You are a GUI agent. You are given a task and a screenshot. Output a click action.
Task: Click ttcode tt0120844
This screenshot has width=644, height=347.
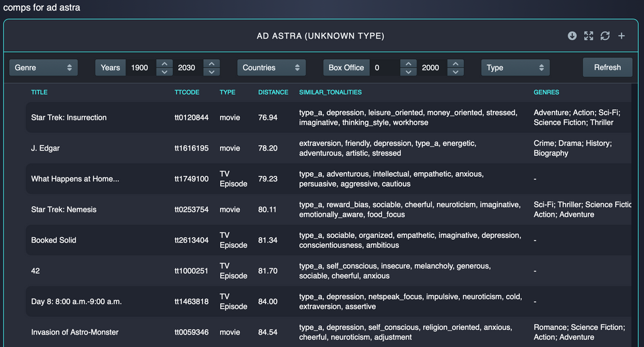click(x=191, y=118)
